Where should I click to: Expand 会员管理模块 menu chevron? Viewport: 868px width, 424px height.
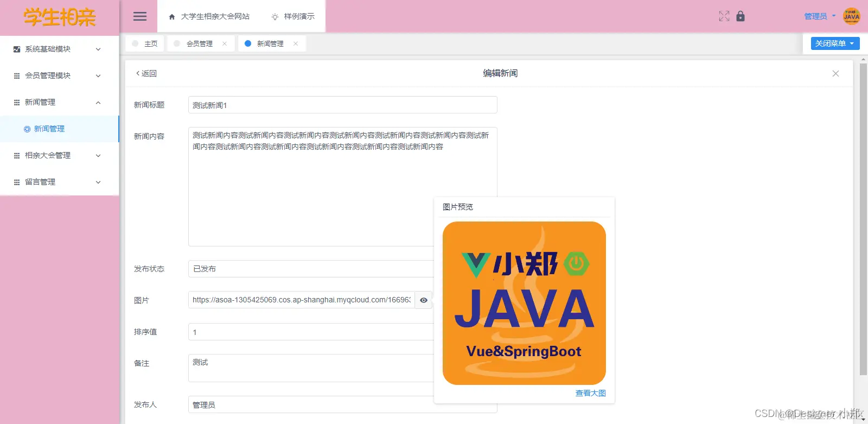click(98, 75)
